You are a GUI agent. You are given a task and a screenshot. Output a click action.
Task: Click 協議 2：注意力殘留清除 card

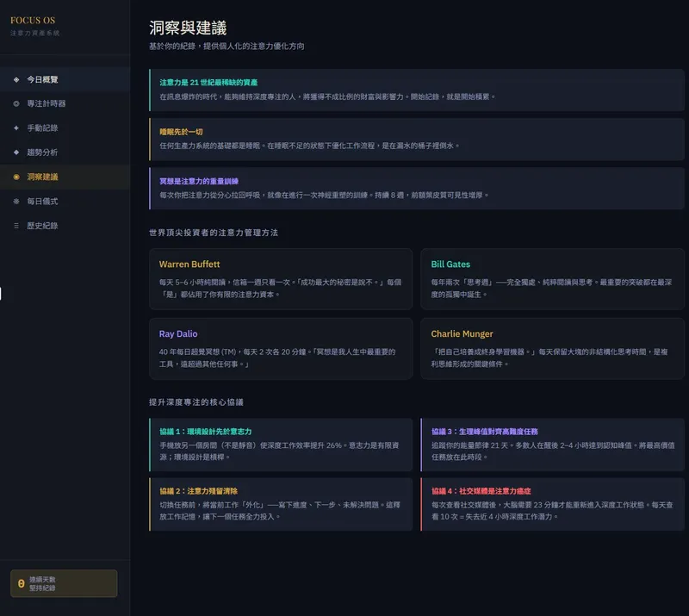(281, 504)
